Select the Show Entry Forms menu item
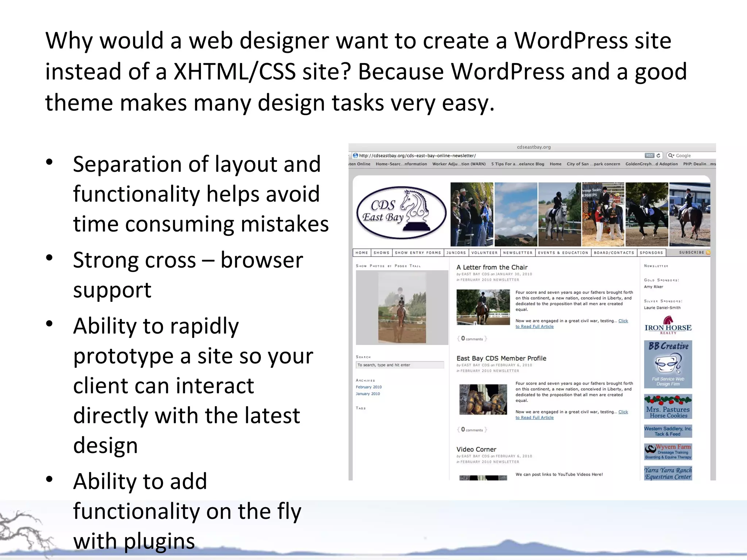The height and width of the screenshot is (560, 747). [x=418, y=253]
